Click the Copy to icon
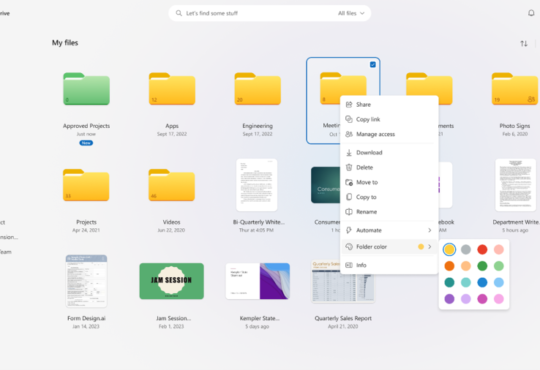The width and height of the screenshot is (540, 370). [349, 197]
